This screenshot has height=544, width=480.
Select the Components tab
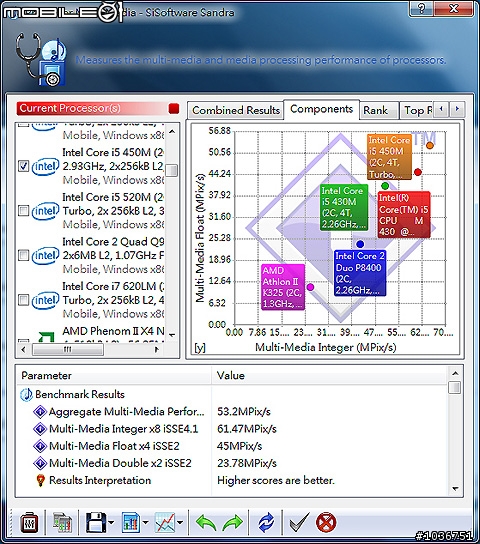(x=322, y=109)
